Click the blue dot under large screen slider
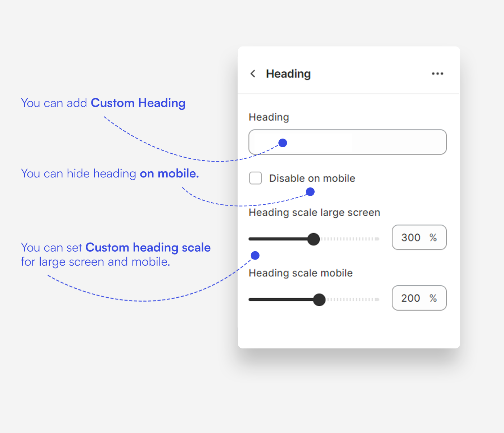Viewport: 504px width, 433px height. point(255,256)
